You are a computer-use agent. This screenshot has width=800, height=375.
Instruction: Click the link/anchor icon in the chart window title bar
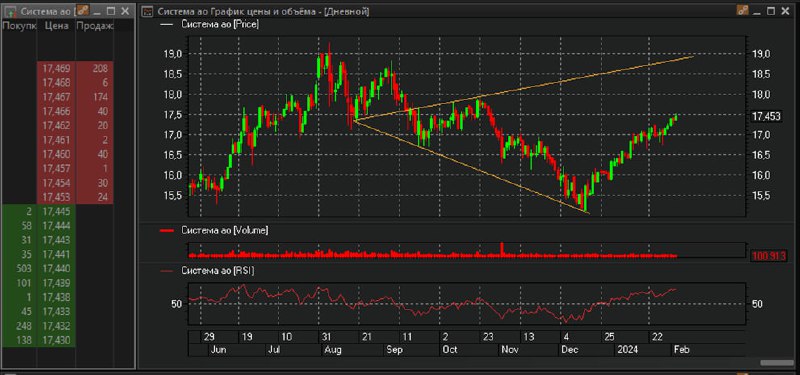point(743,10)
